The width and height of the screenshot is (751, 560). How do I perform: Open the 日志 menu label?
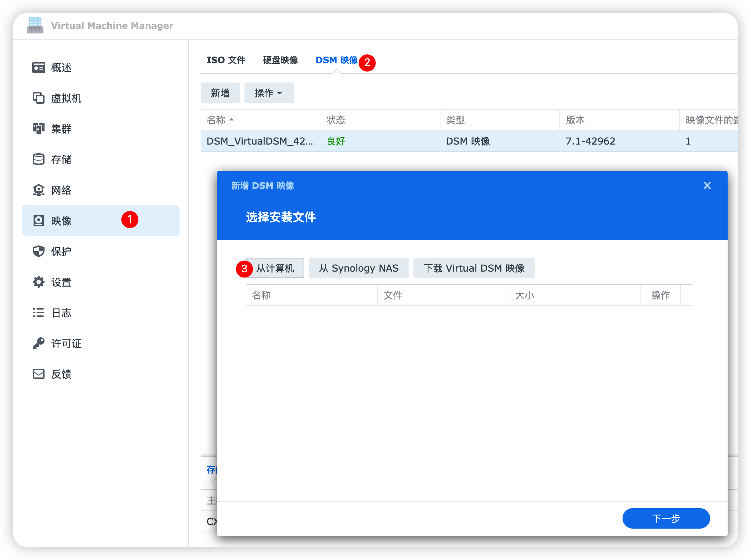click(x=61, y=313)
